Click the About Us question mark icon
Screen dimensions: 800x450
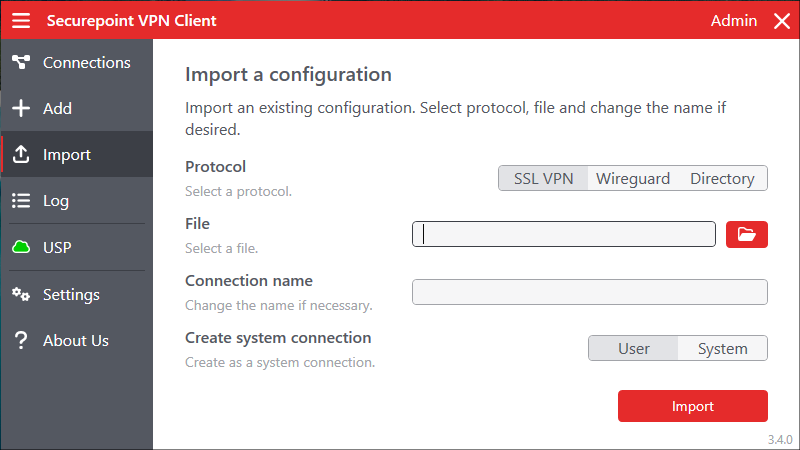coord(21,340)
